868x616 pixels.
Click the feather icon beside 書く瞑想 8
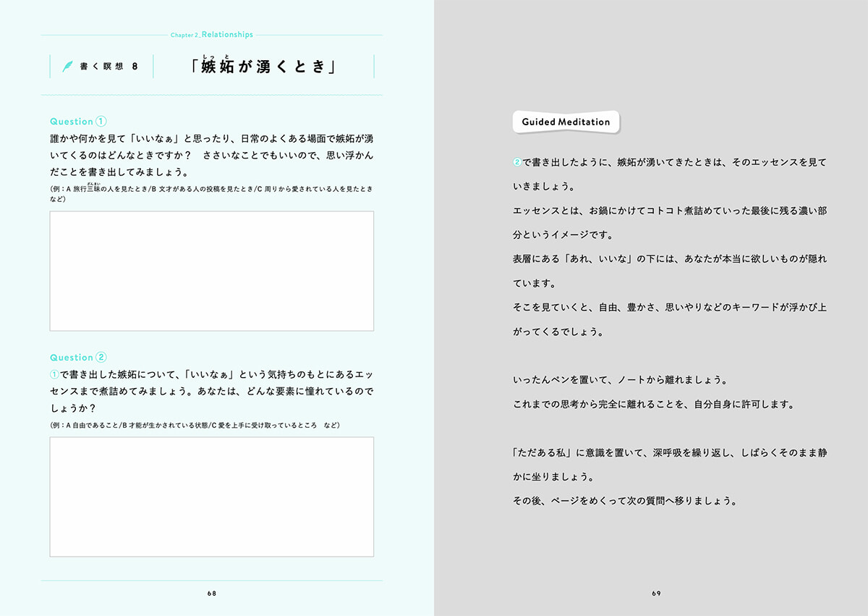[67, 67]
